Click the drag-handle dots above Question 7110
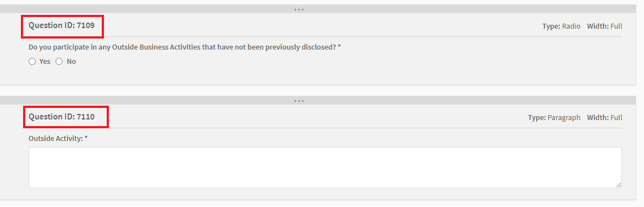644x207 pixels. coord(299,100)
